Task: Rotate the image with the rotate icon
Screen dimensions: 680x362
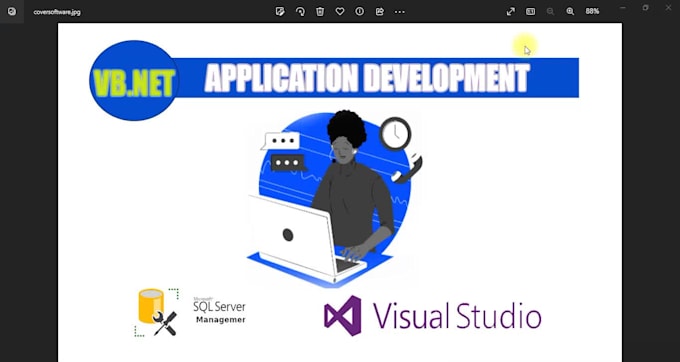Action: [300, 12]
